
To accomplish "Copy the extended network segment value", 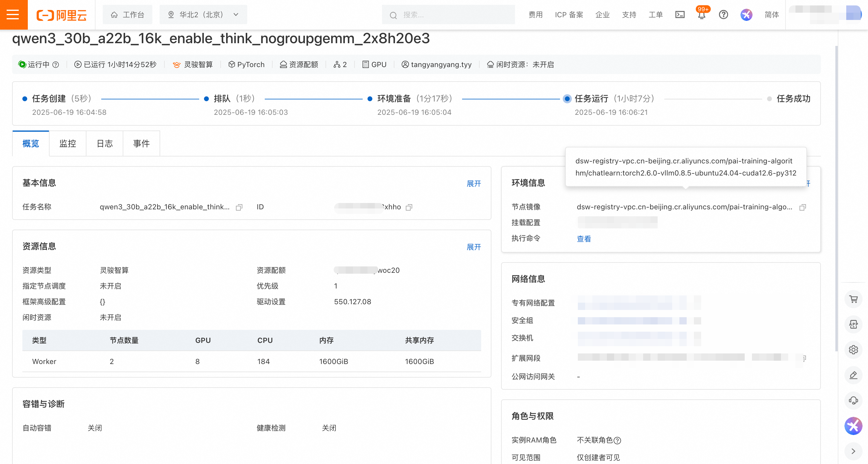I will pos(804,358).
